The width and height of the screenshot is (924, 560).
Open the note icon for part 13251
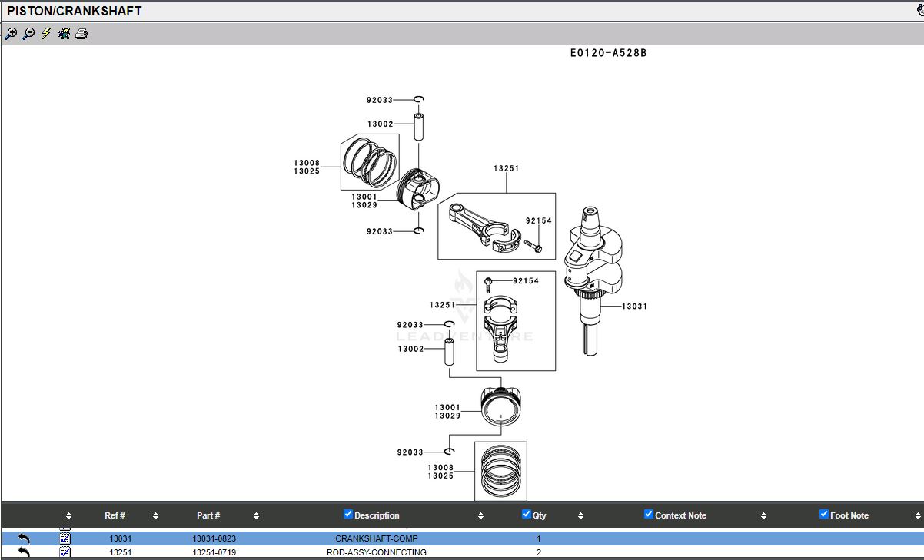point(65,552)
